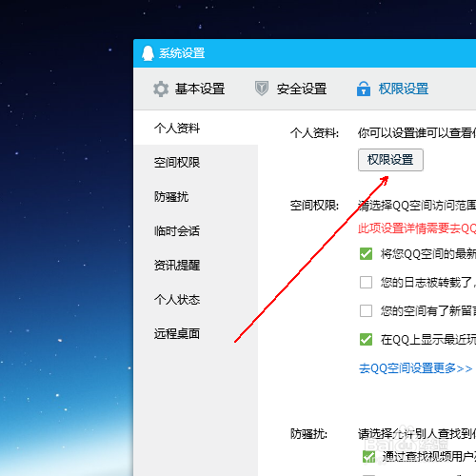Open the 基本设置 tab

(200, 89)
